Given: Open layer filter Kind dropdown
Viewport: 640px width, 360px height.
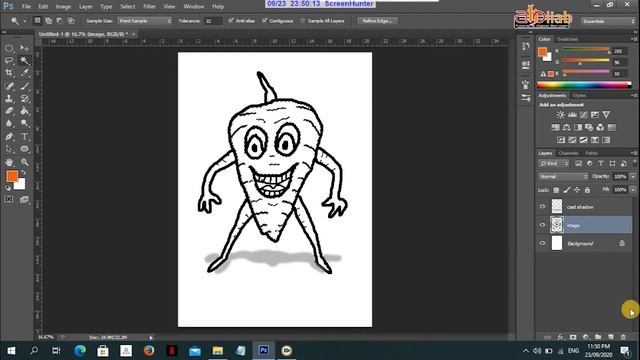Looking at the screenshot, I should click(554, 164).
